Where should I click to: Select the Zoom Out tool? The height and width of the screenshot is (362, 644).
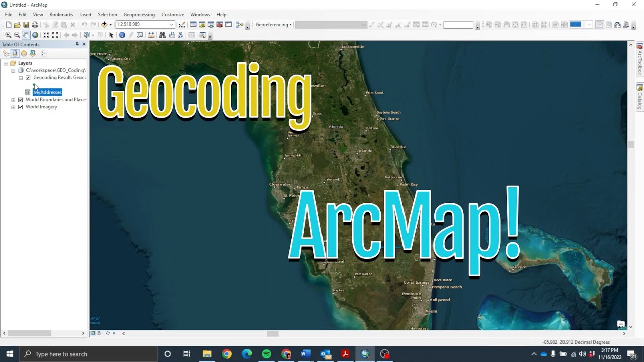click(x=17, y=35)
